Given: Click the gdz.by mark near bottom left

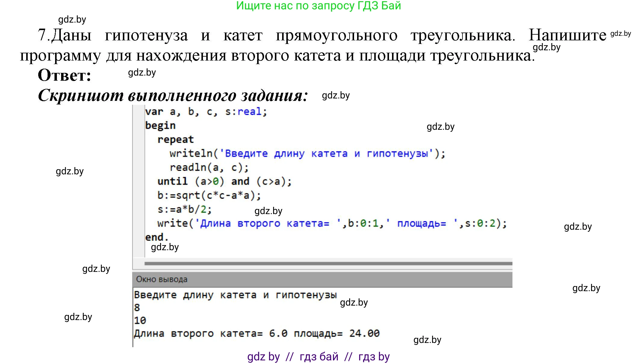Looking at the screenshot, I should pyautogui.click(x=78, y=317).
